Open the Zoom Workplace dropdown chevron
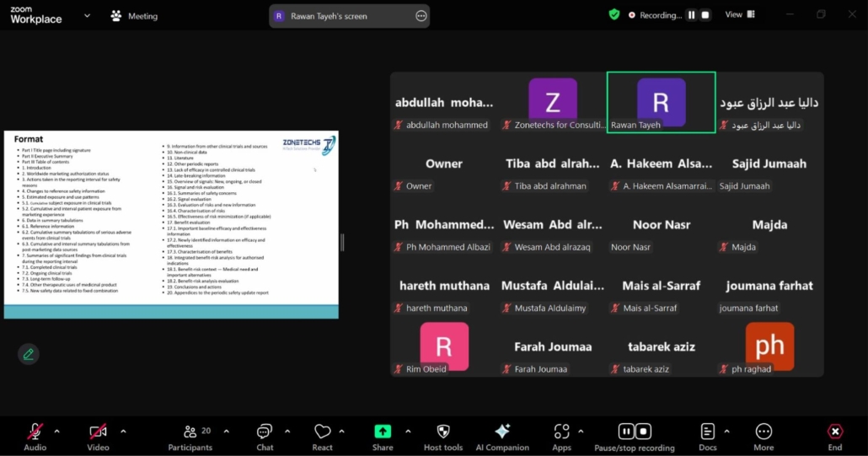The width and height of the screenshot is (868, 456). tap(87, 15)
